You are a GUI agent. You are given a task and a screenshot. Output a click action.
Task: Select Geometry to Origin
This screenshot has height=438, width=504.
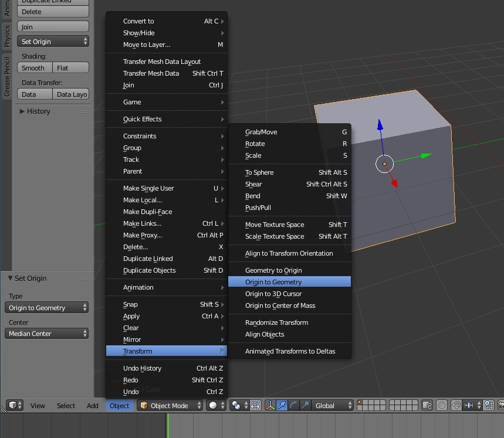[x=289, y=270]
